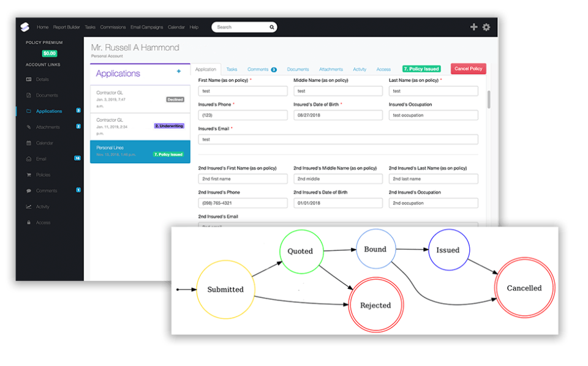Click into the Search box

(244, 27)
